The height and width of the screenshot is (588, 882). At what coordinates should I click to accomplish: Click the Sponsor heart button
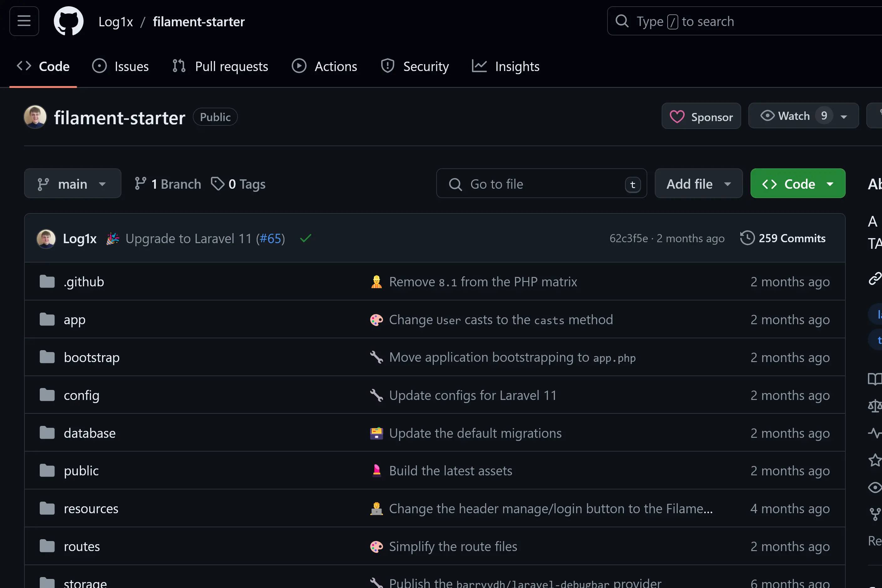click(701, 117)
